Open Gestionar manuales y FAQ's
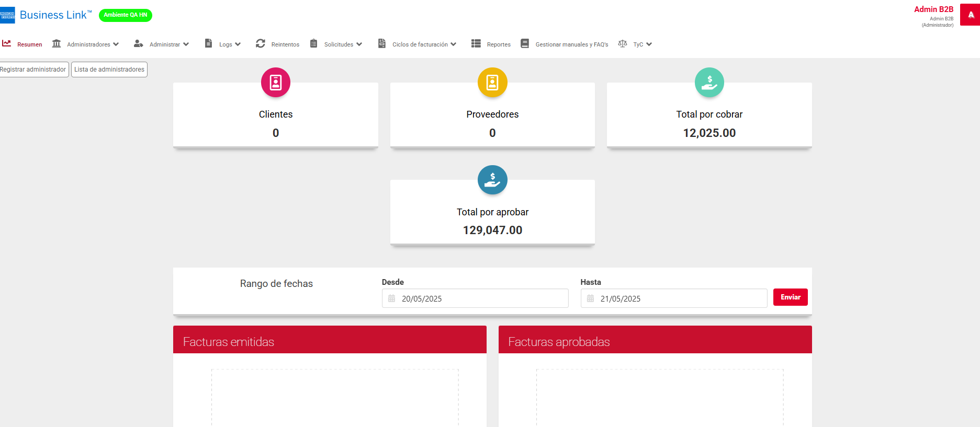The image size is (980, 427). [571, 44]
